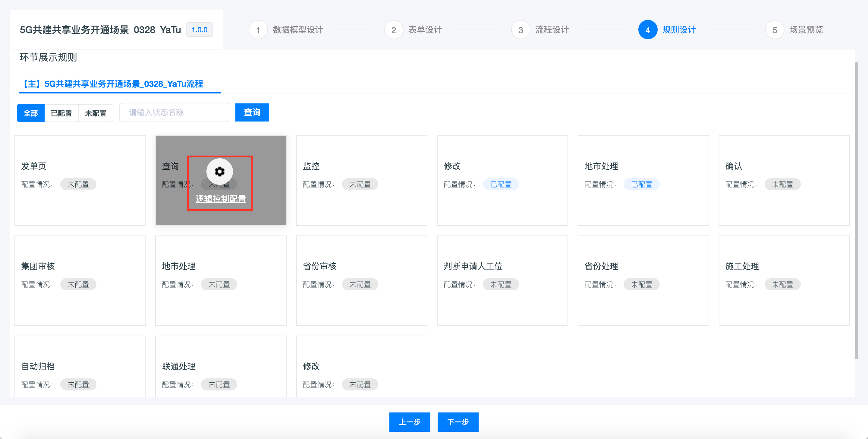Click the blue 查询 search button

click(252, 112)
